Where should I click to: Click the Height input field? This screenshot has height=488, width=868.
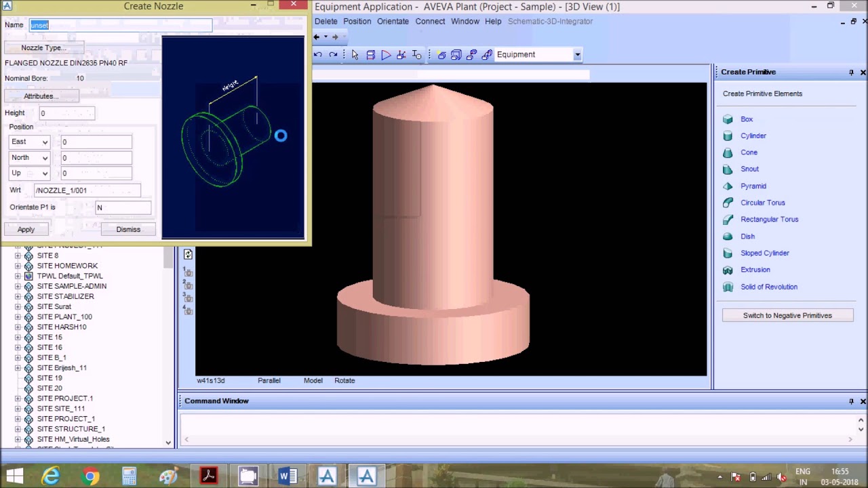66,113
